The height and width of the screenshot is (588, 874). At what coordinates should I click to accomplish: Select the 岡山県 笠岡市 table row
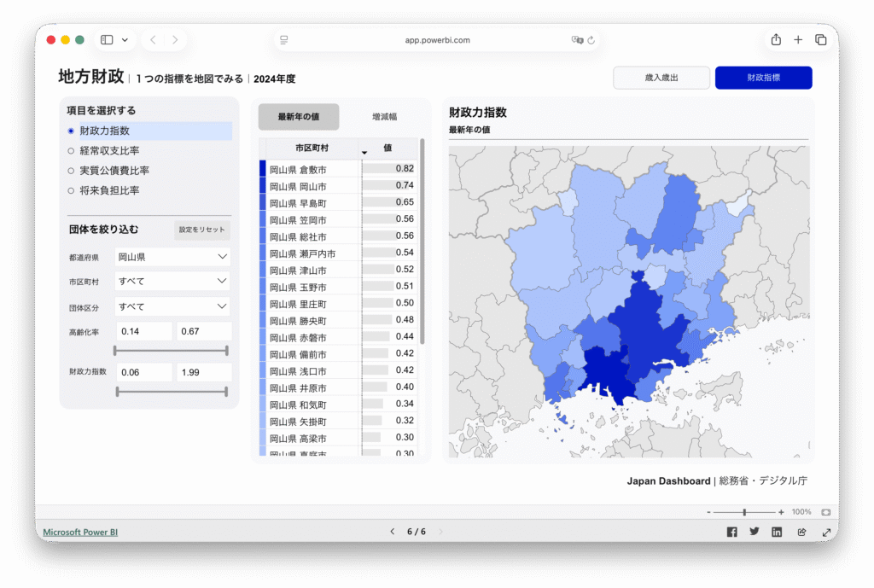point(338,219)
